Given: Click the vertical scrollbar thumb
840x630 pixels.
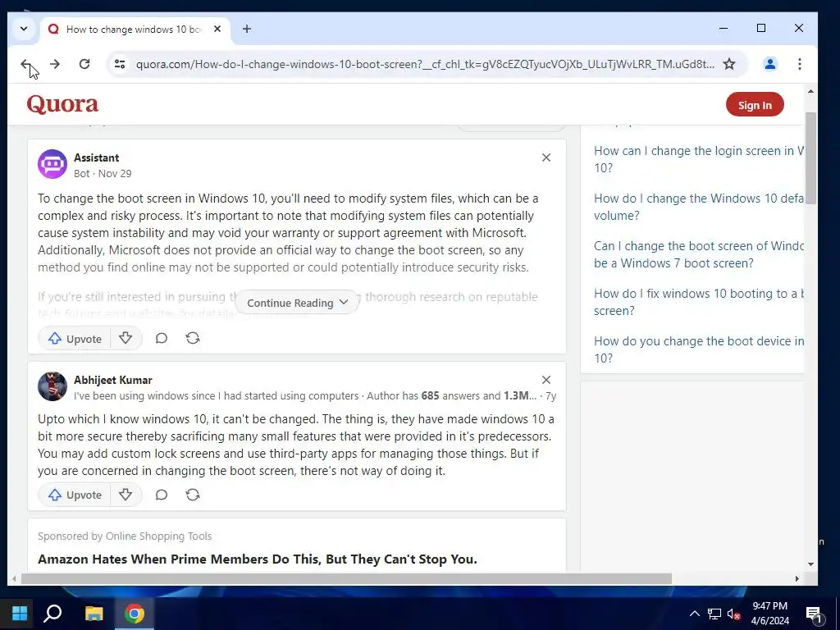Looking at the screenshot, I should point(810,158).
